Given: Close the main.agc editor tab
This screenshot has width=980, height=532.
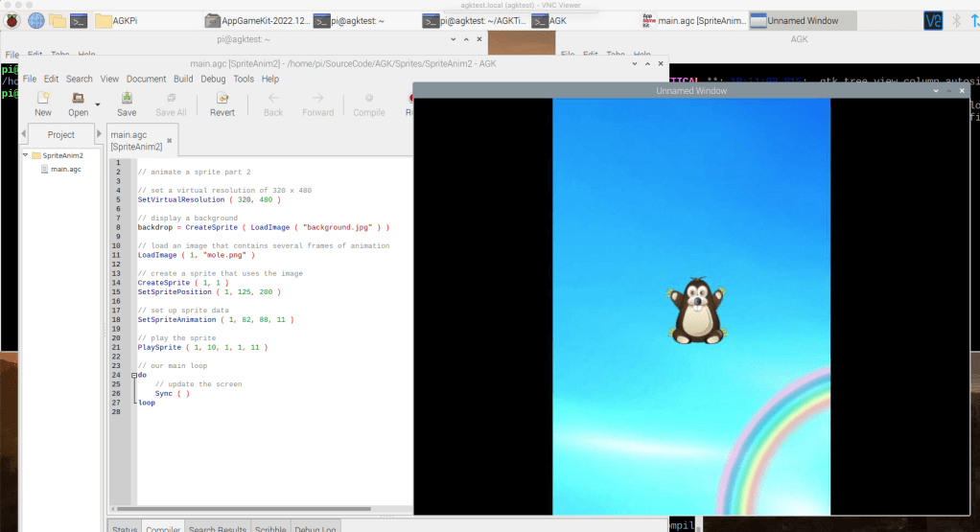Looking at the screenshot, I should 170,141.
